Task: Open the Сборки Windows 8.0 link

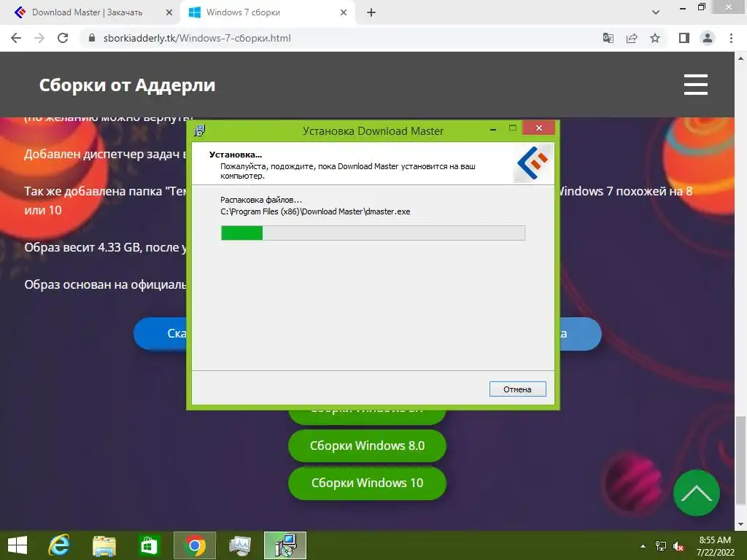Action: click(368, 446)
